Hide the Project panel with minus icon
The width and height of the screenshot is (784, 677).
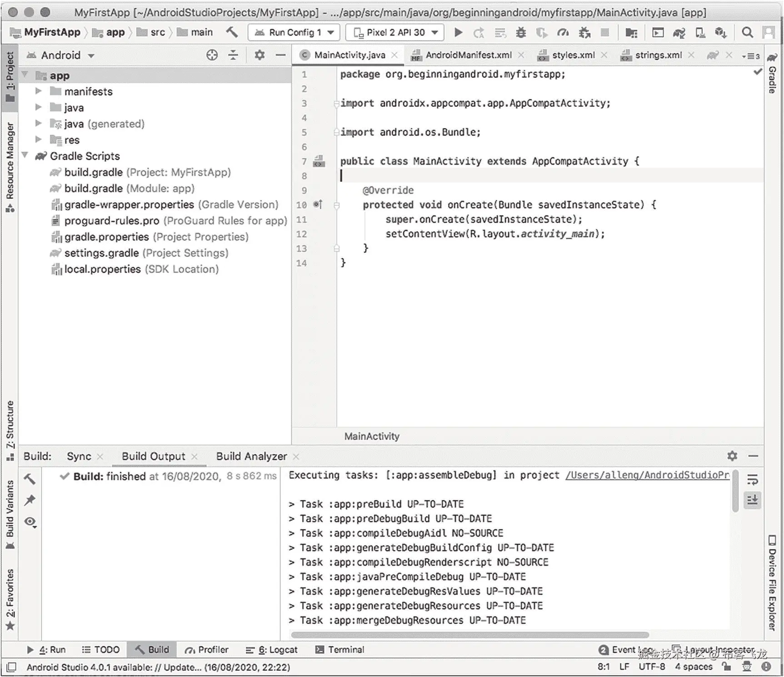[x=281, y=55]
